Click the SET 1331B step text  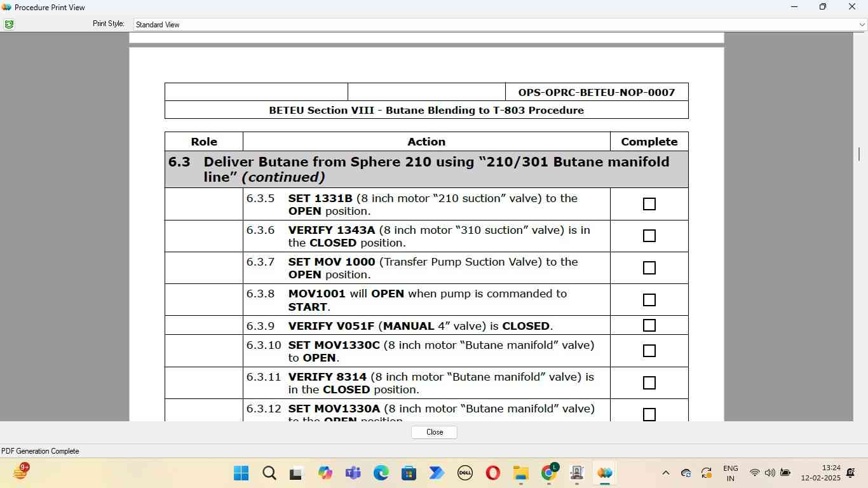pos(433,205)
